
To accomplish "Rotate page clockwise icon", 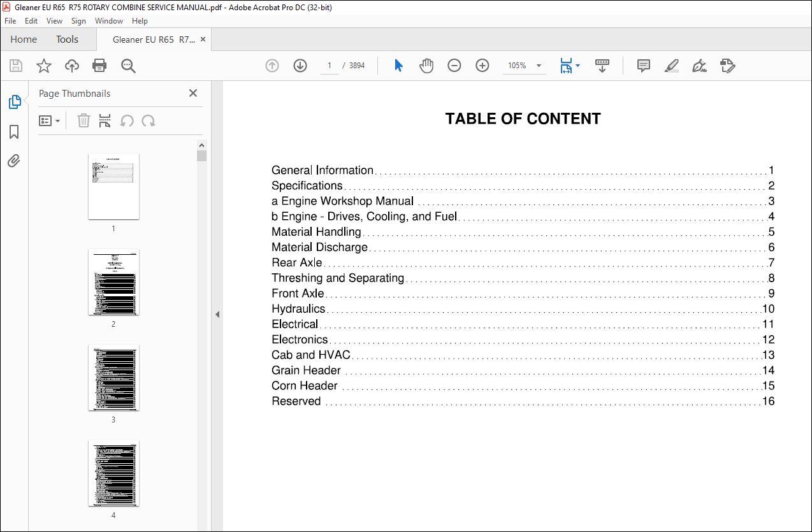I will click(x=149, y=121).
